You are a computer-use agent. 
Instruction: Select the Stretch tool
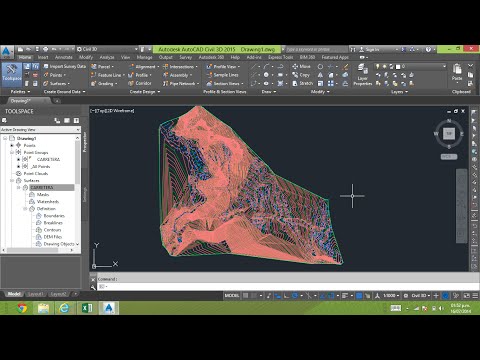303,83
